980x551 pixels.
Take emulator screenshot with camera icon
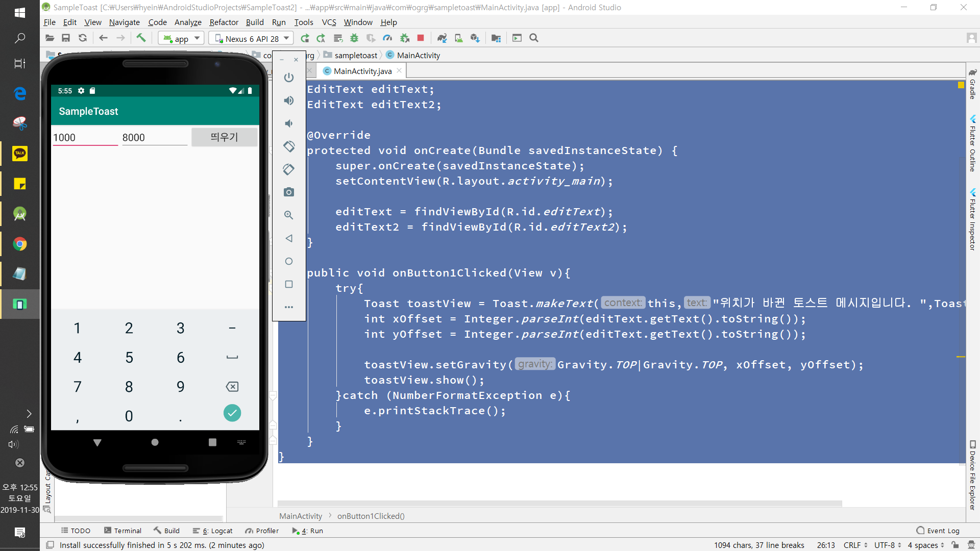(289, 192)
